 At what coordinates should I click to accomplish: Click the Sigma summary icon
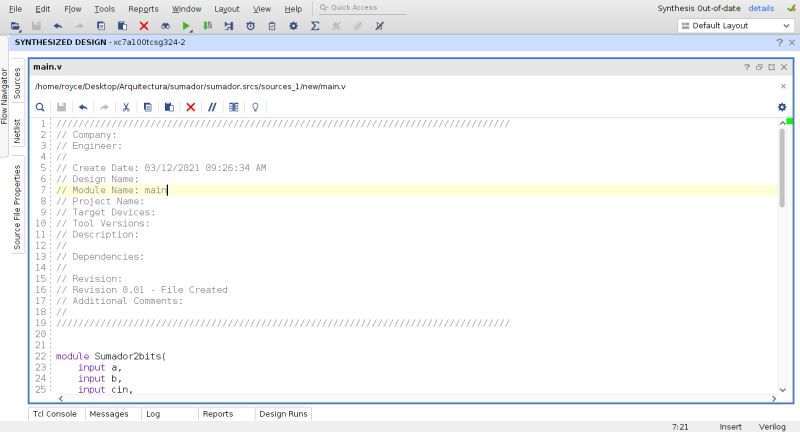coord(315,26)
